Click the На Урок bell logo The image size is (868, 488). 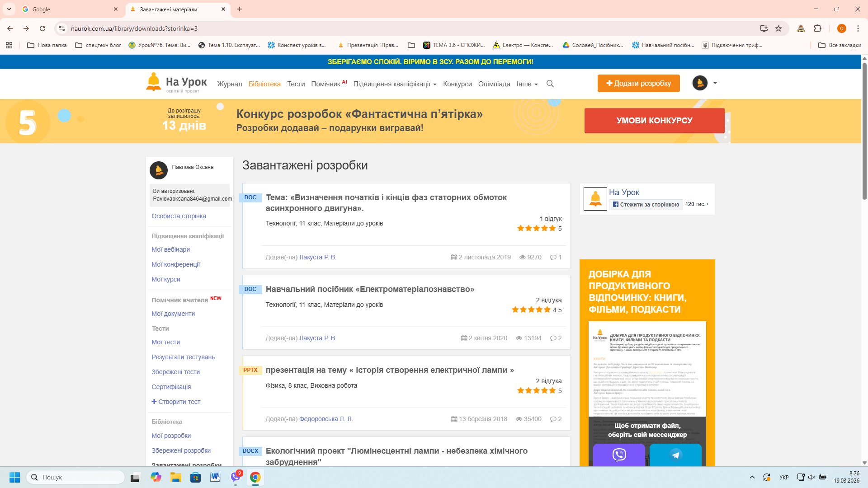pyautogui.click(x=154, y=82)
